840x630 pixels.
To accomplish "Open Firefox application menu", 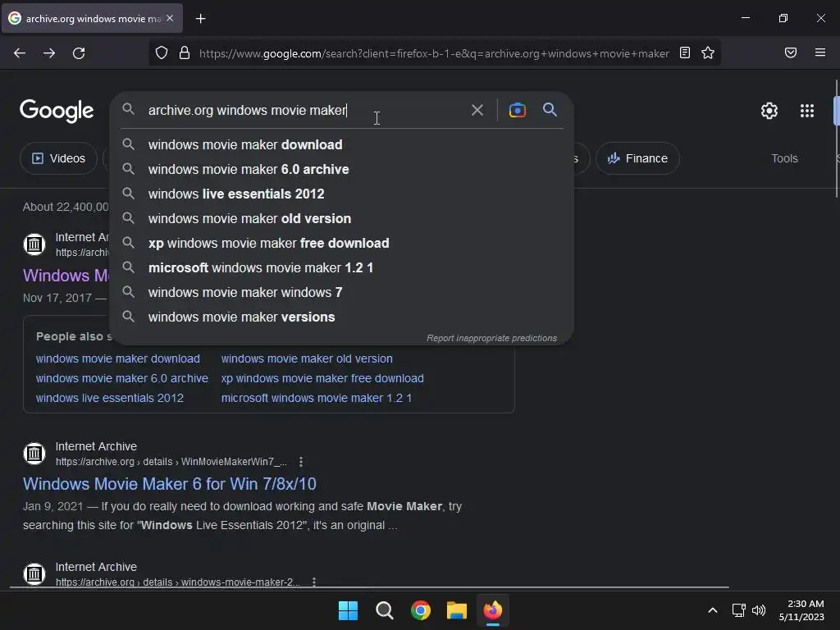I will coord(820,52).
